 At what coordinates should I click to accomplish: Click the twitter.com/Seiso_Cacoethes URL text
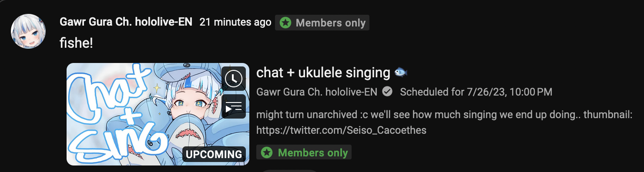click(x=341, y=129)
